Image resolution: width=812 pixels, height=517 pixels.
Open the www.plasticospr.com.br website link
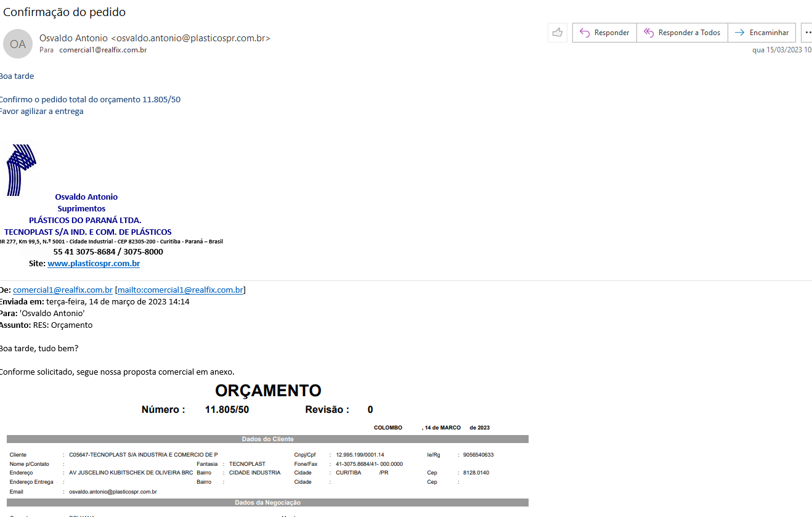pyautogui.click(x=94, y=264)
